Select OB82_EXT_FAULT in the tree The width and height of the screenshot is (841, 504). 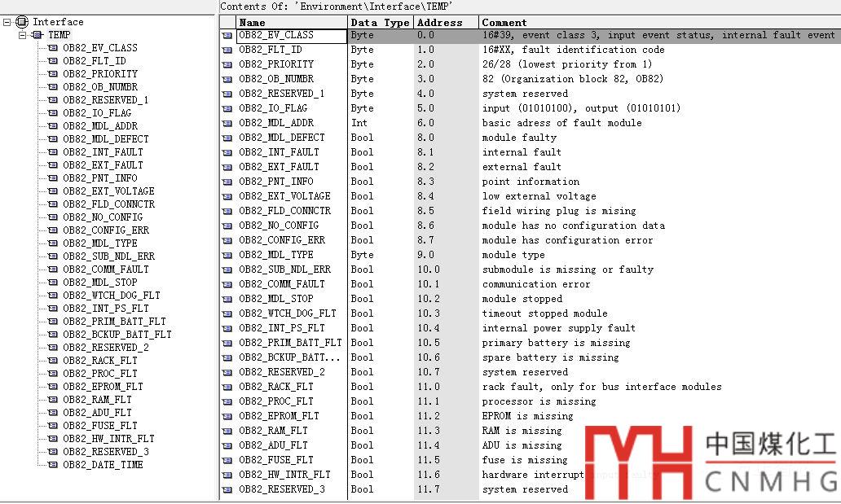click(x=103, y=165)
